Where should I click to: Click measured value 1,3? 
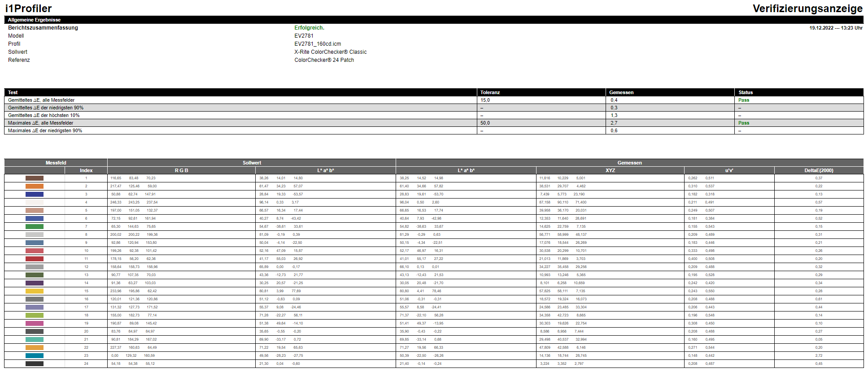pyautogui.click(x=614, y=115)
